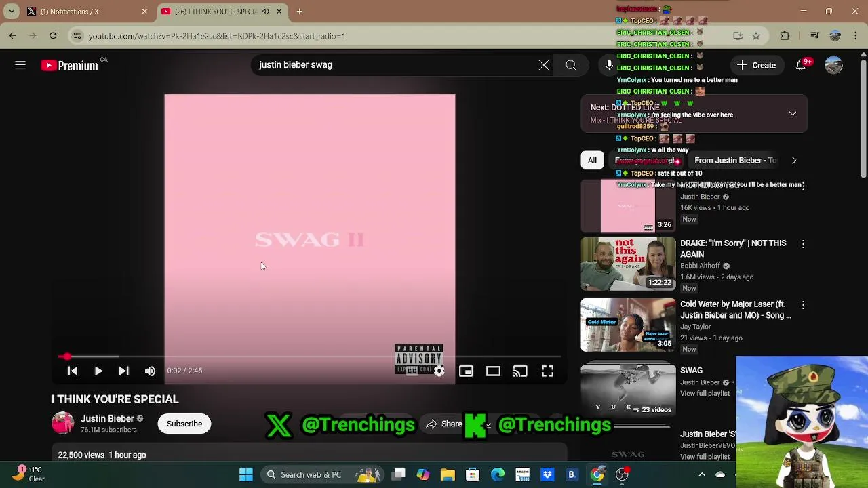
Task: Open player settings gear
Action: pyautogui.click(x=439, y=371)
